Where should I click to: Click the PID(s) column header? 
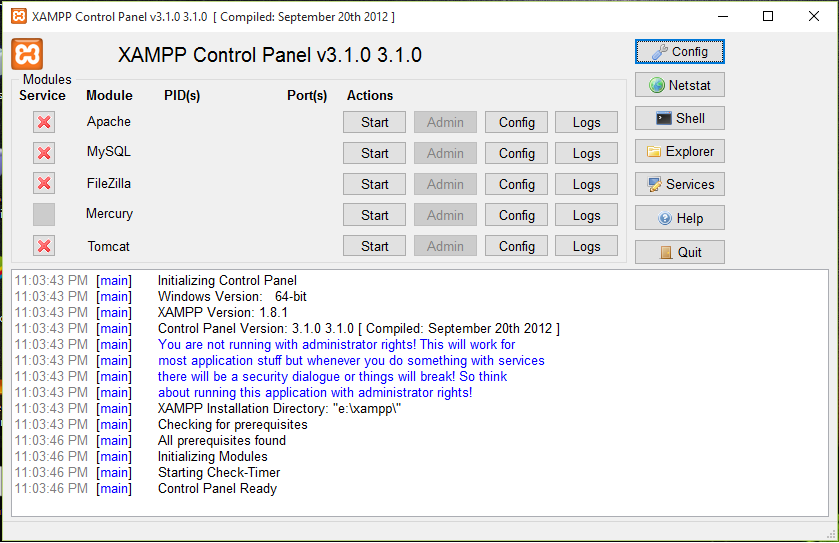182,95
